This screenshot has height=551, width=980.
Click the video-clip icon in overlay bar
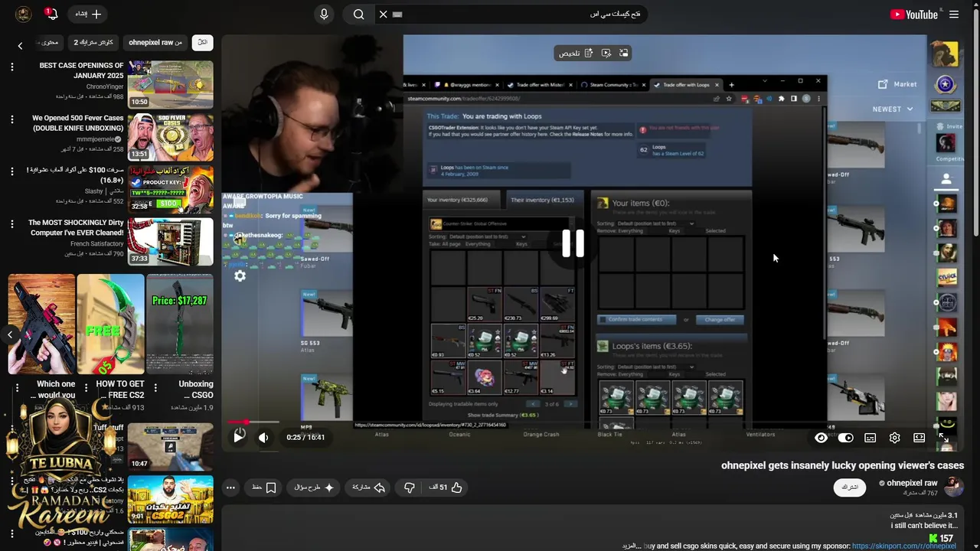point(606,53)
